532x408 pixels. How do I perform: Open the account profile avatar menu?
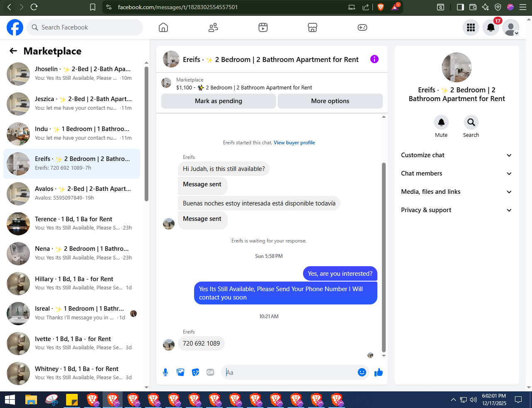pyautogui.click(x=511, y=27)
